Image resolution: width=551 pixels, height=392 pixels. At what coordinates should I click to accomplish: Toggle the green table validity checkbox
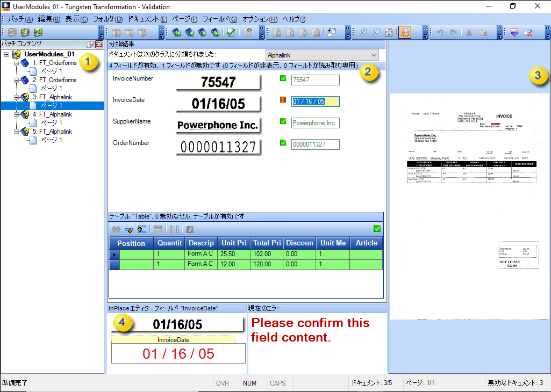tap(377, 228)
